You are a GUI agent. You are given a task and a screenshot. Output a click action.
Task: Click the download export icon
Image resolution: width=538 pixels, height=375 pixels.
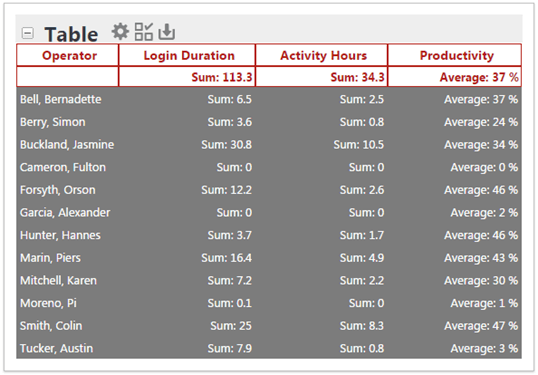pyautogui.click(x=167, y=32)
